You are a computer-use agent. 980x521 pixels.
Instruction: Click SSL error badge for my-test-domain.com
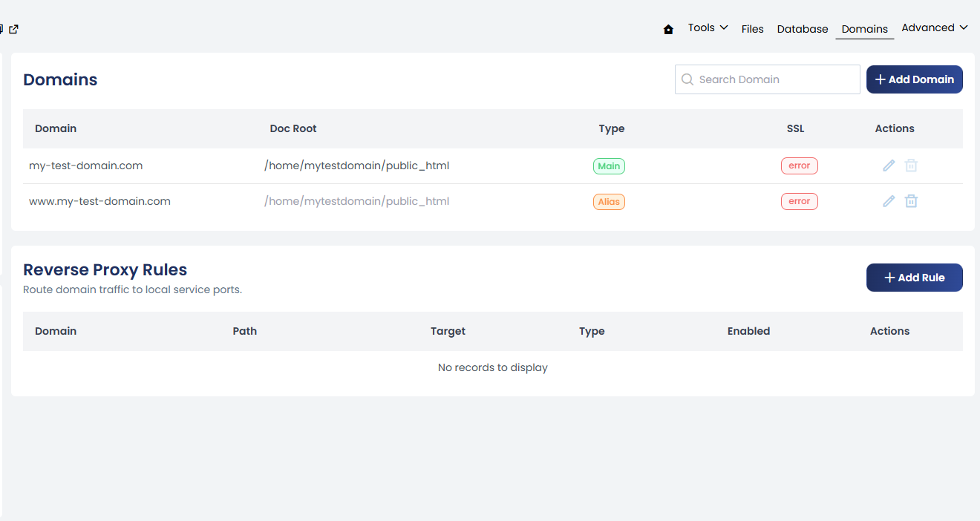click(800, 166)
